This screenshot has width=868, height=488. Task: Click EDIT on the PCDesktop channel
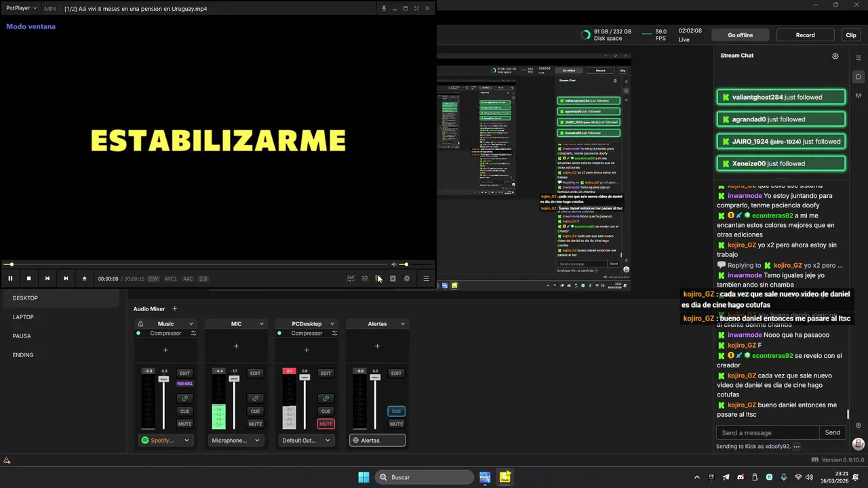[x=325, y=373]
